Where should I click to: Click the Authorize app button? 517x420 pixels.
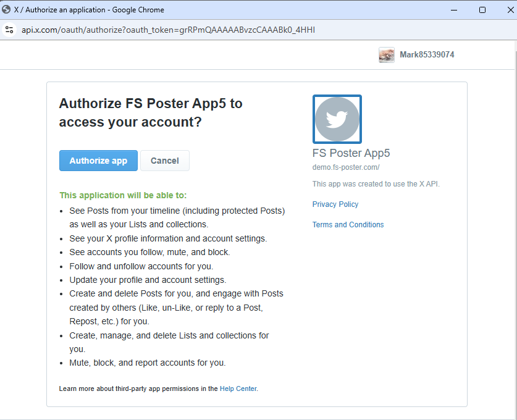[x=98, y=161]
